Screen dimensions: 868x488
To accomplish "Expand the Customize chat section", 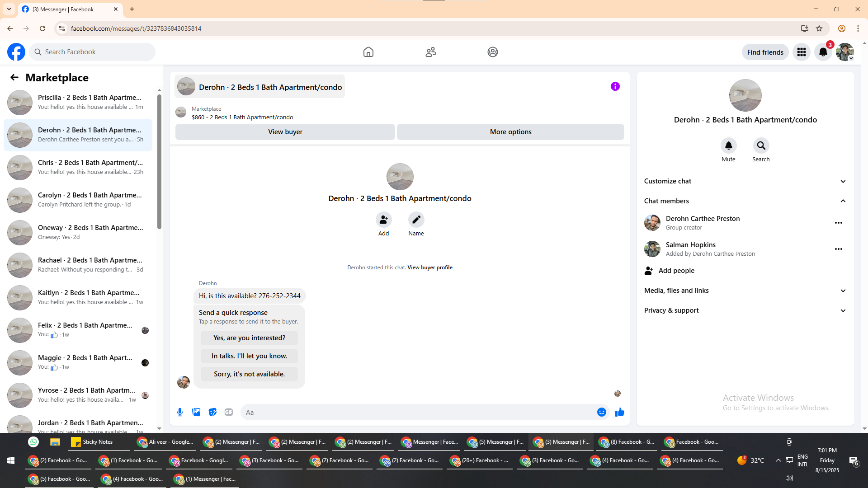I will [x=843, y=181].
